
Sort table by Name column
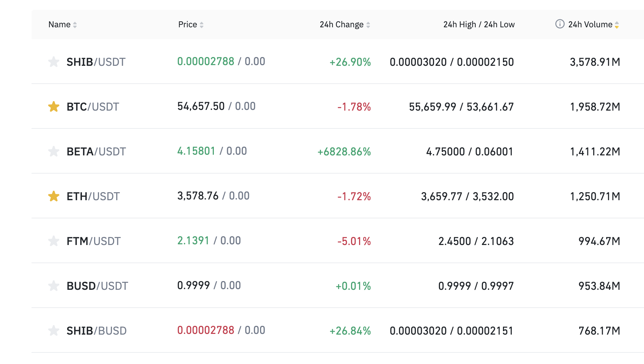[x=63, y=24]
